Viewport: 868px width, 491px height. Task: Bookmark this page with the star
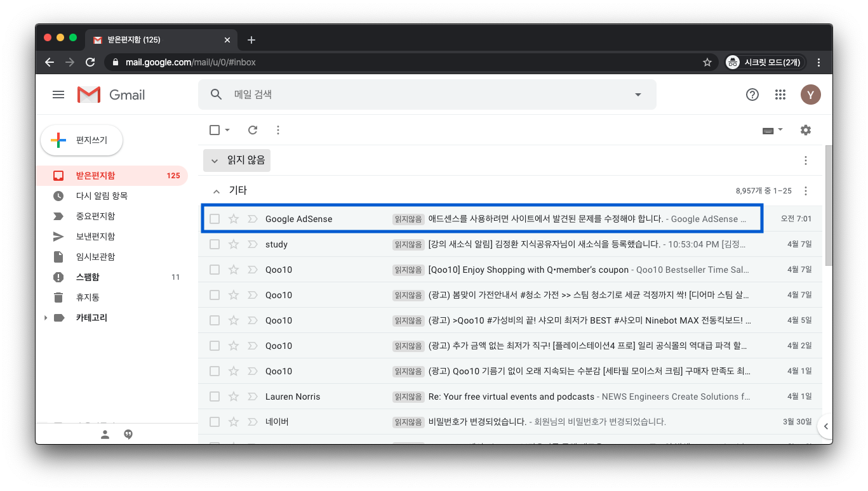(x=707, y=62)
